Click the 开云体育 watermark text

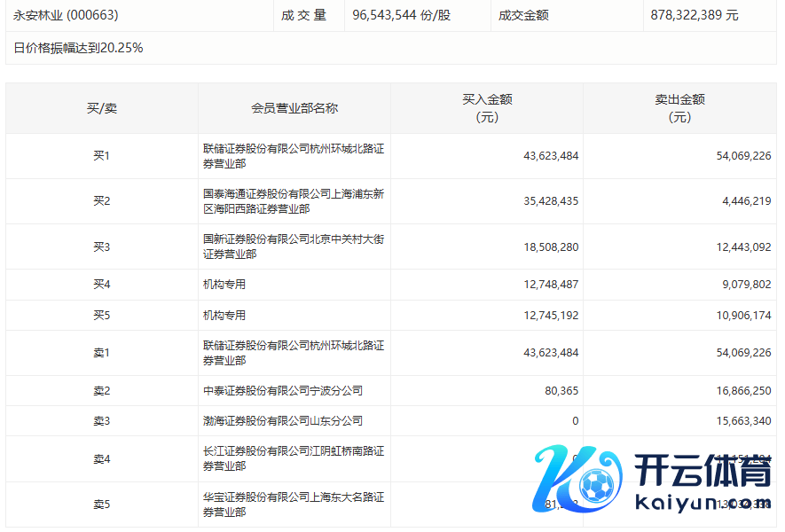point(703,471)
